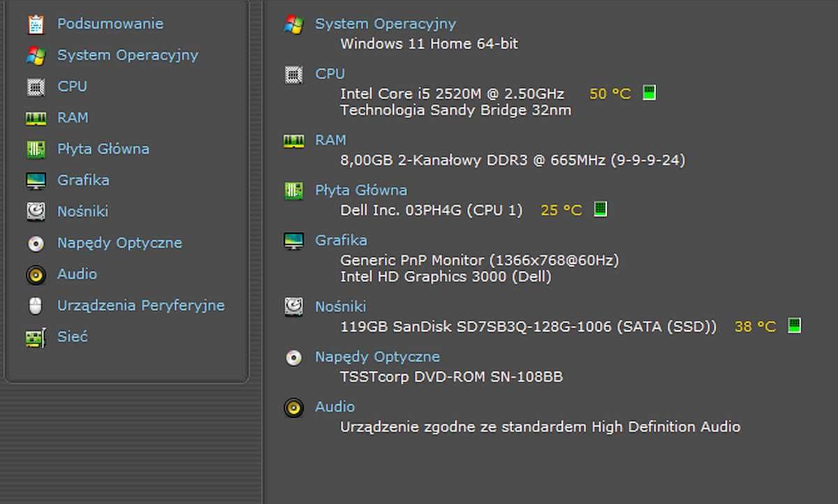Image resolution: width=838 pixels, height=504 pixels.
Task: Open the Podsumowanie section in sidebar
Action: click(110, 24)
